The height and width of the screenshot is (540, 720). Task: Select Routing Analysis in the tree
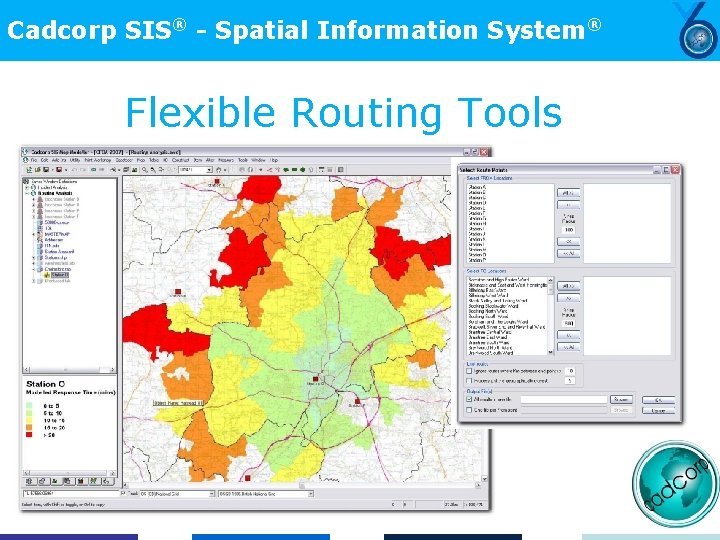coord(55,193)
